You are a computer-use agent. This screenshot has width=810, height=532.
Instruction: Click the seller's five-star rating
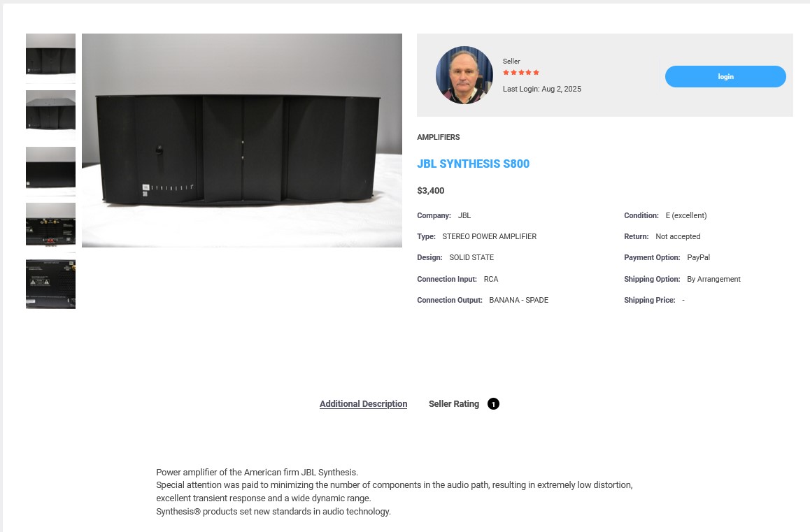click(x=520, y=72)
